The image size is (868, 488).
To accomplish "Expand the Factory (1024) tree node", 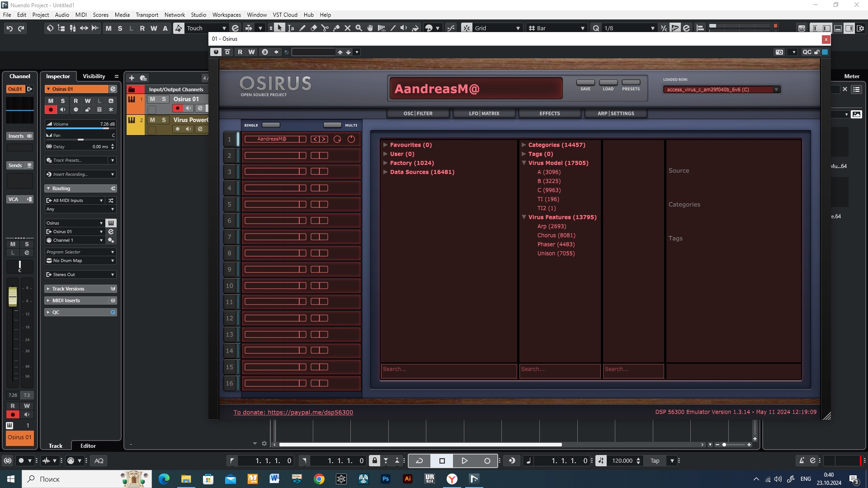I will click(386, 163).
